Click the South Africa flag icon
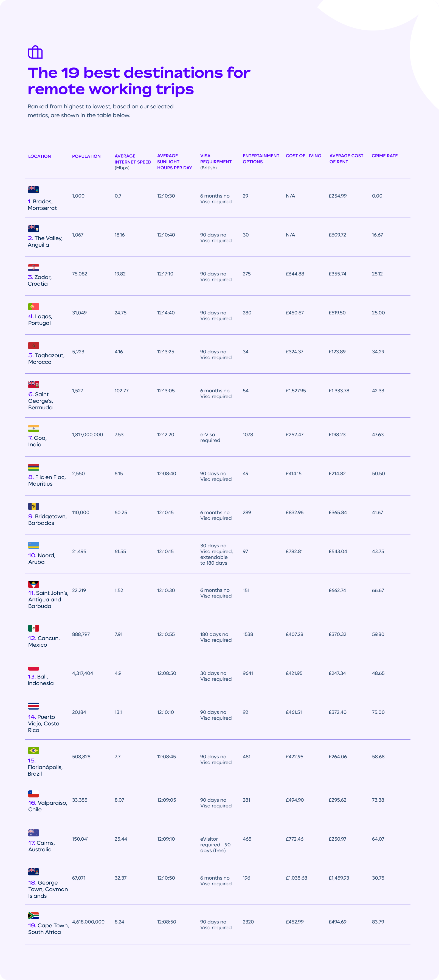439x980 pixels. coord(33,915)
